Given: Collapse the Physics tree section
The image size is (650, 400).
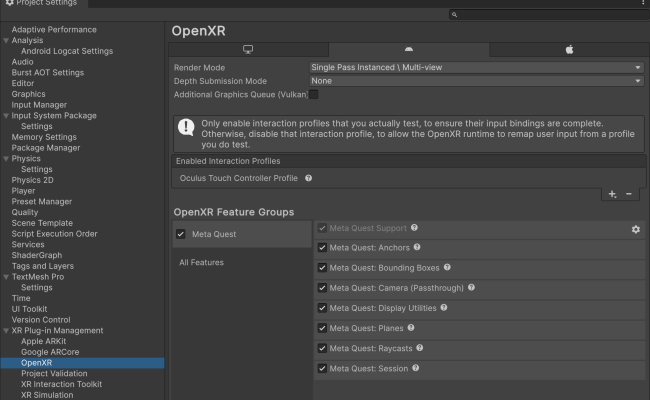Looking at the screenshot, I should click(6, 159).
